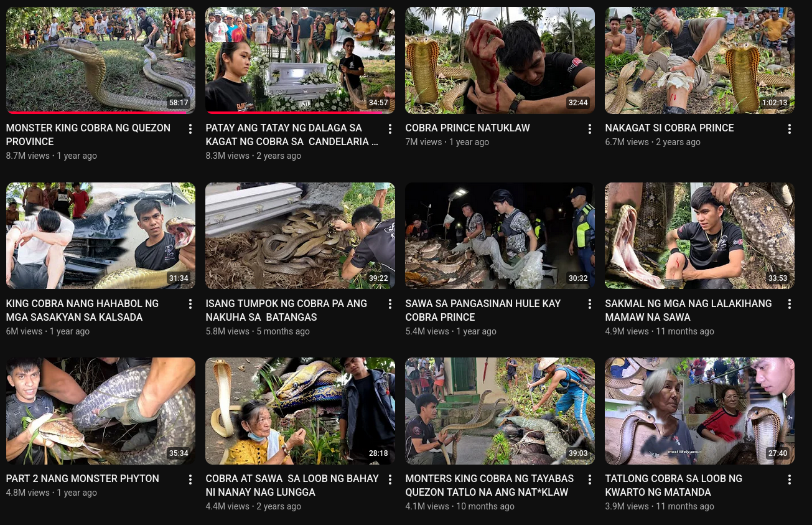Play the SAKMAL NG MGA NAG LALAKIHANG thumbnail

click(x=700, y=236)
